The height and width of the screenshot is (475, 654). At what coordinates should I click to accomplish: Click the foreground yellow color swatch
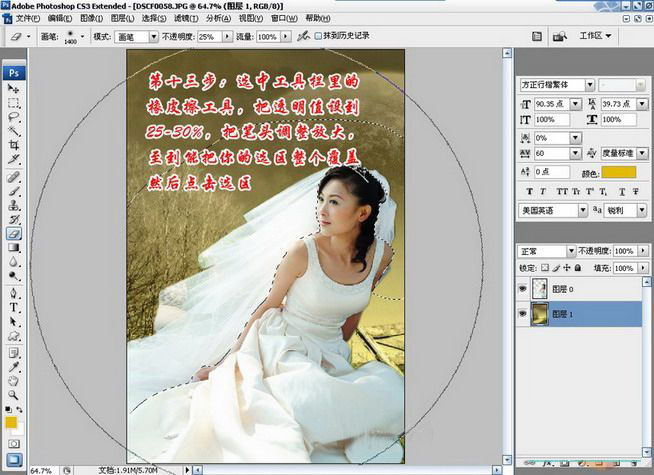10,423
